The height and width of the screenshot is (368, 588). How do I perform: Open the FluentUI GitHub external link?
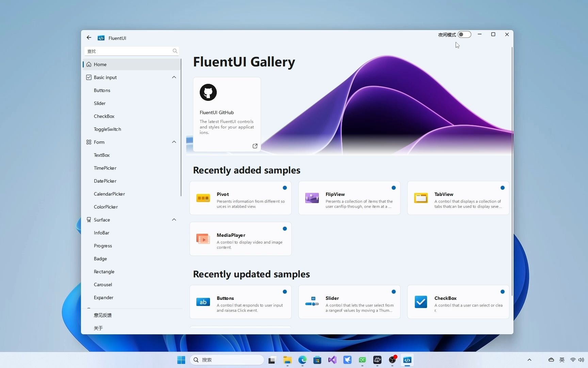tap(255, 146)
